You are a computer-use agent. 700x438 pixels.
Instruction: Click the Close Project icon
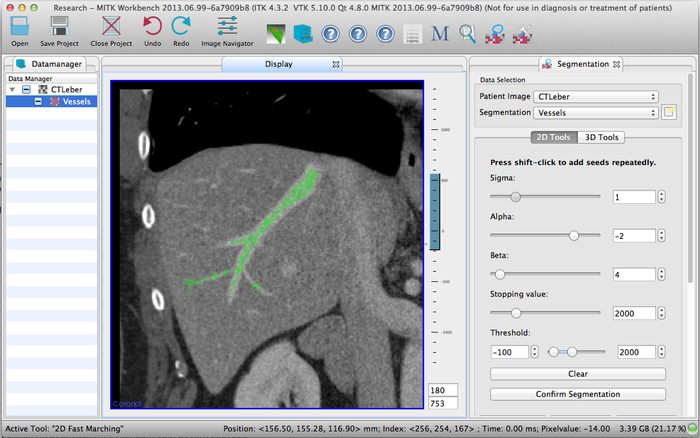(x=110, y=27)
